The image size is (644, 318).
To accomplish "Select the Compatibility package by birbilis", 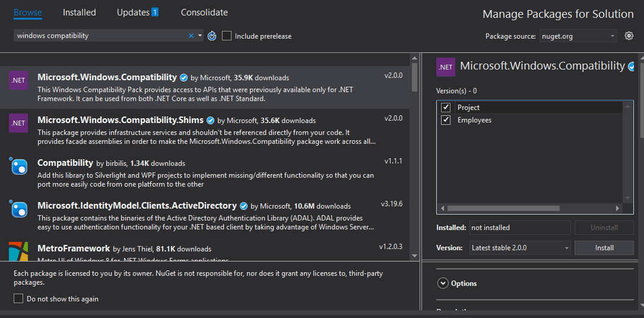I will [65, 163].
